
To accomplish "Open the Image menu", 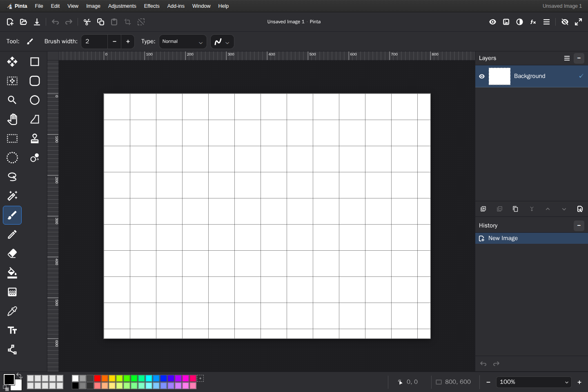I will point(94,6).
